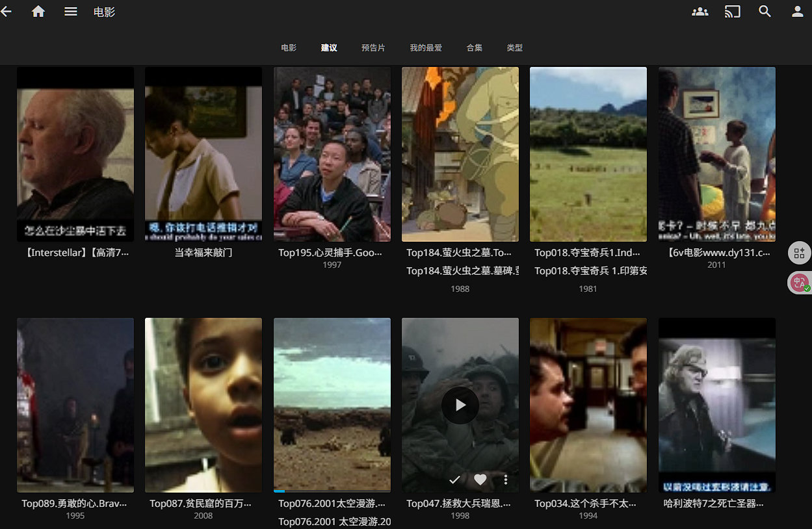Click the progress bar on 2001太空漫游 poster
The width and height of the screenshot is (812, 529).
coord(332,491)
